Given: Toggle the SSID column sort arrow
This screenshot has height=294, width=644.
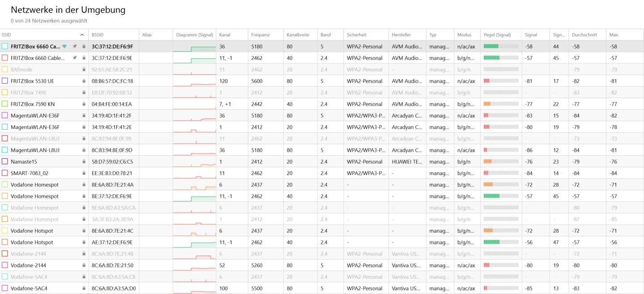Looking at the screenshot, I should coord(82,35).
